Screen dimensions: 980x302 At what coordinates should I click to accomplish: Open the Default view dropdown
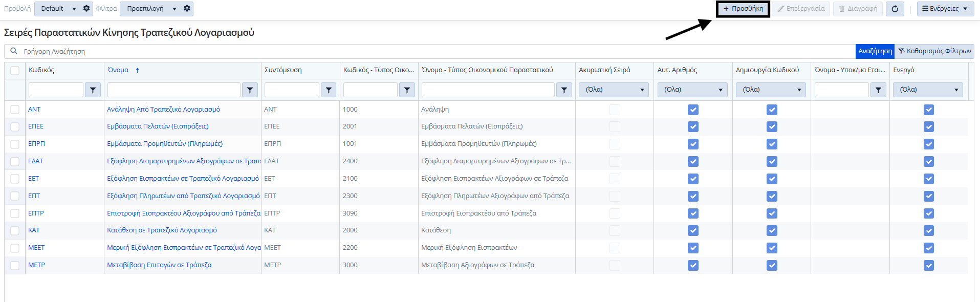pos(58,9)
